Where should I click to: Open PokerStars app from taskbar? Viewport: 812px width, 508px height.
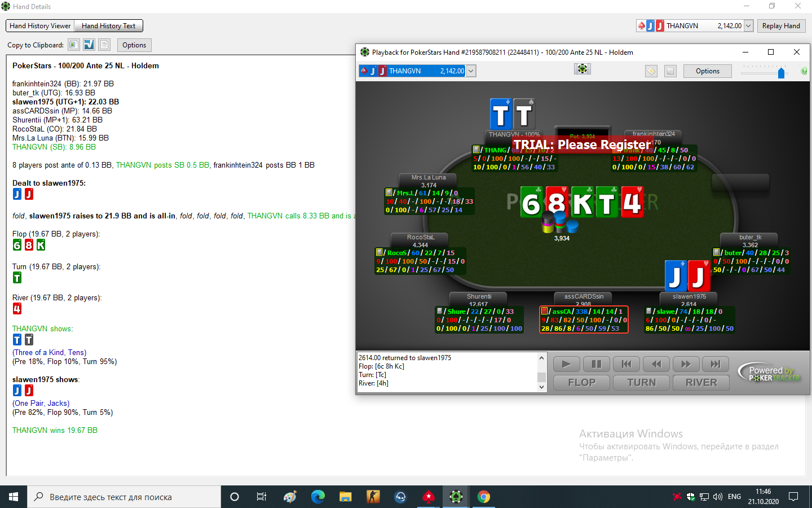(x=429, y=497)
